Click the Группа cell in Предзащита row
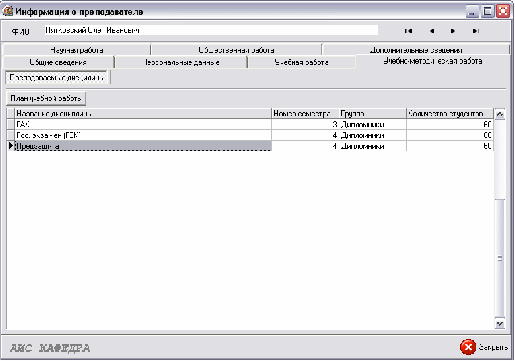The width and height of the screenshot is (515, 361). click(x=372, y=146)
